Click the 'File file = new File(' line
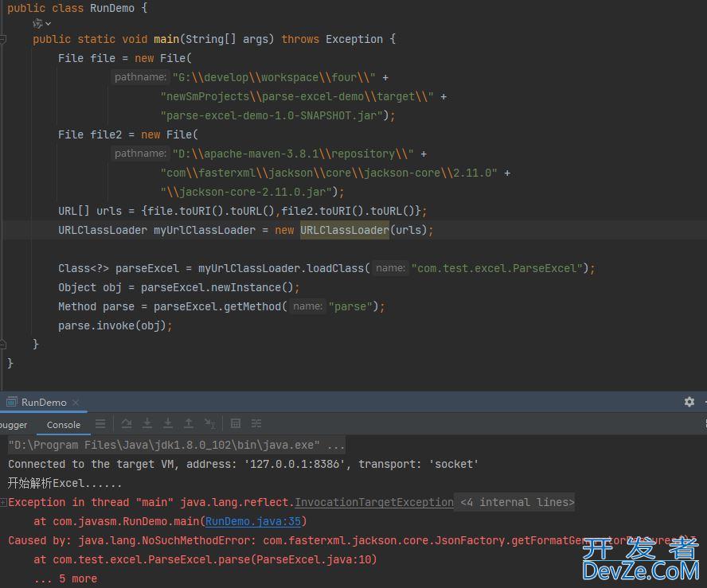The height and width of the screenshot is (588, 707). [x=125, y=59]
